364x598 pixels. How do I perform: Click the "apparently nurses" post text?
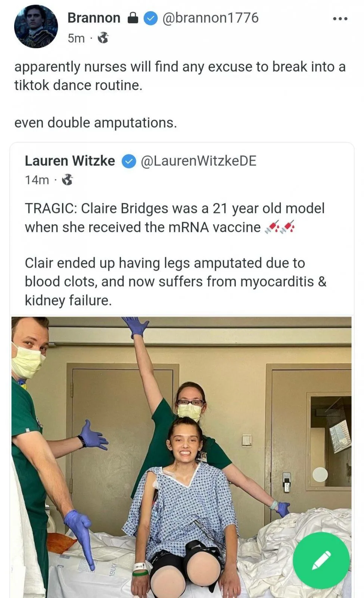click(180, 76)
